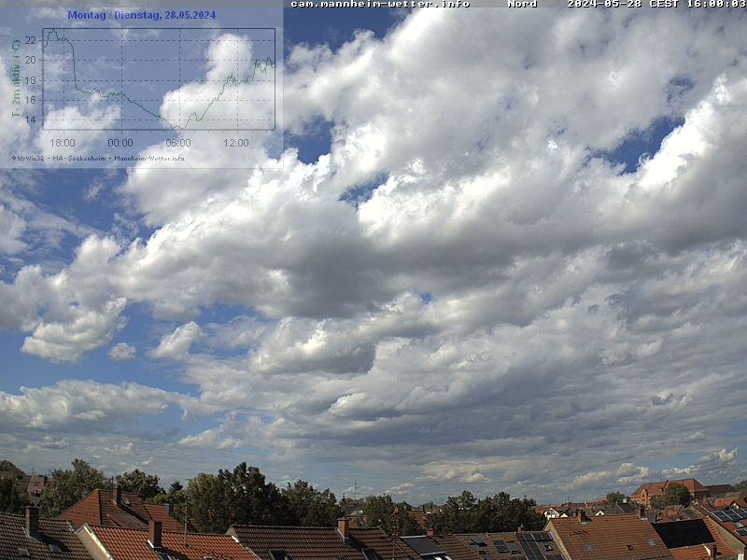
Task: Click the Mannheim-Wetter.info credit below the graph
Action: 148,158
